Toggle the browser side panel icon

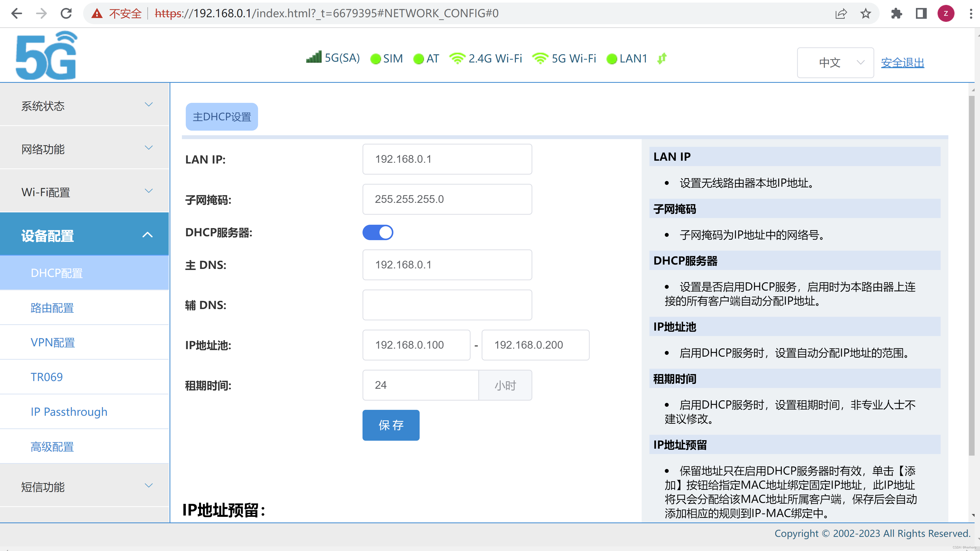(921, 14)
